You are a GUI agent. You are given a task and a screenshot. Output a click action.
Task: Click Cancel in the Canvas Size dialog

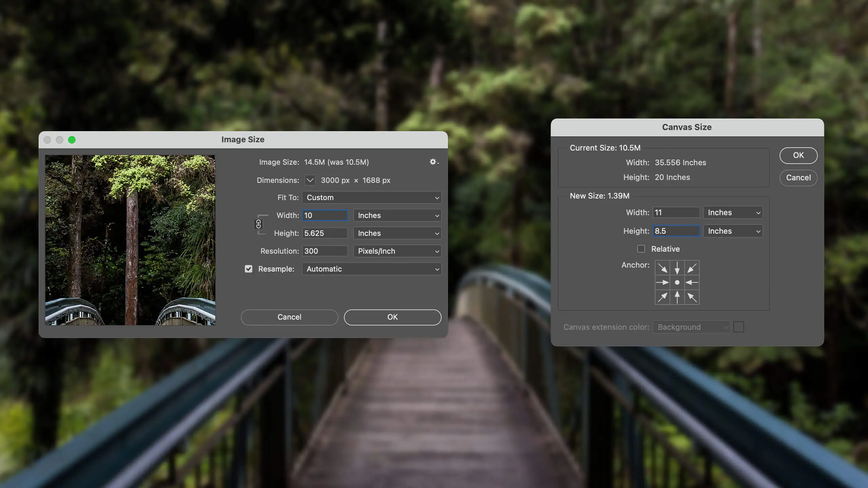point(798,178)
